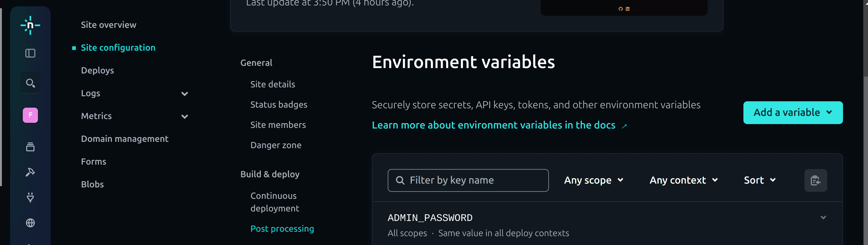Click LinkedIn icon in site preview
The image size is (868, 245).
click(x=627, y=9)
